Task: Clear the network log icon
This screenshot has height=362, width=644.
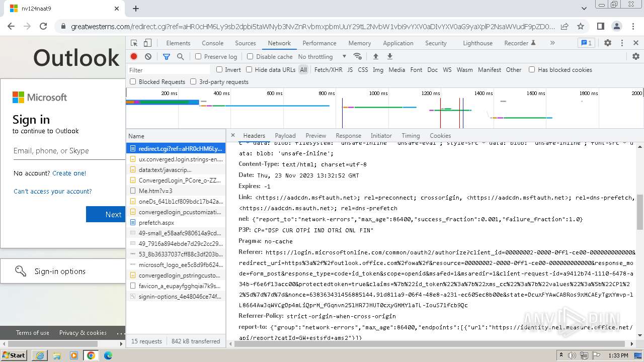Action: 148,56
